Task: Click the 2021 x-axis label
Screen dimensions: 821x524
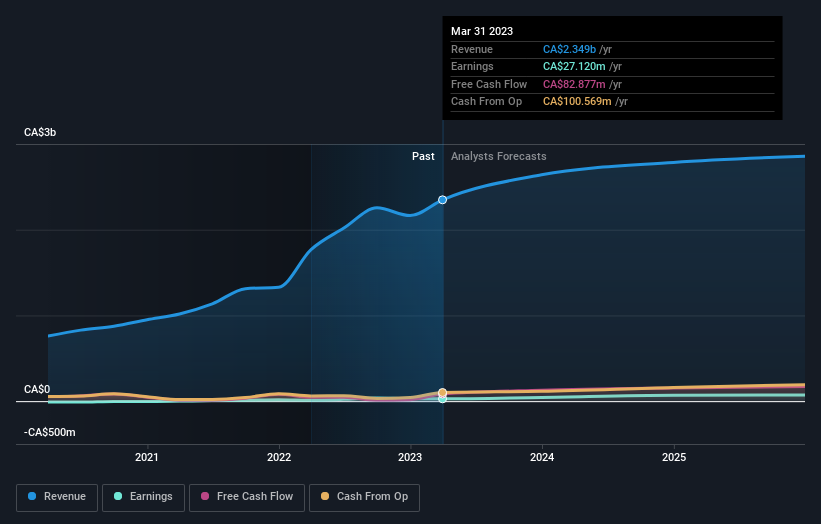Action: tap(147, 457)
